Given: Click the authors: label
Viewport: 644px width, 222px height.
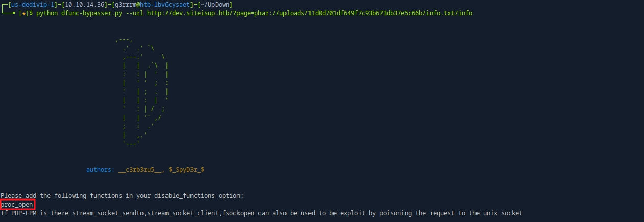Looking at the screenshot, I should click(x=100, y=169).
